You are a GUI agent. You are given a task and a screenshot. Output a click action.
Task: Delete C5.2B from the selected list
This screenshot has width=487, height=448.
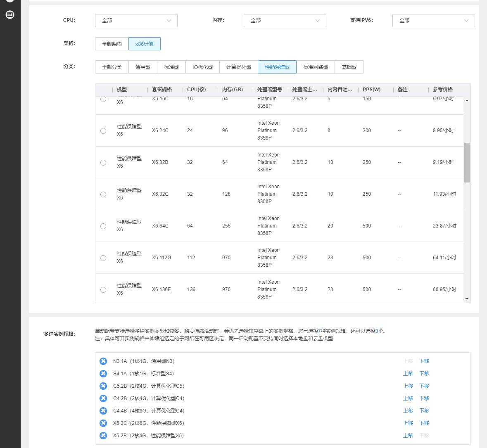click(x=103, y=386)
